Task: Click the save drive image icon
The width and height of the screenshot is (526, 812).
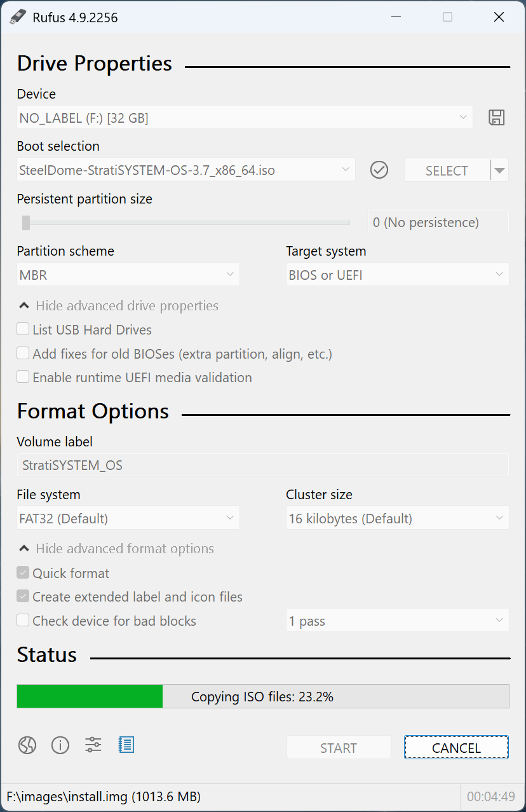Action: (496, 118)
